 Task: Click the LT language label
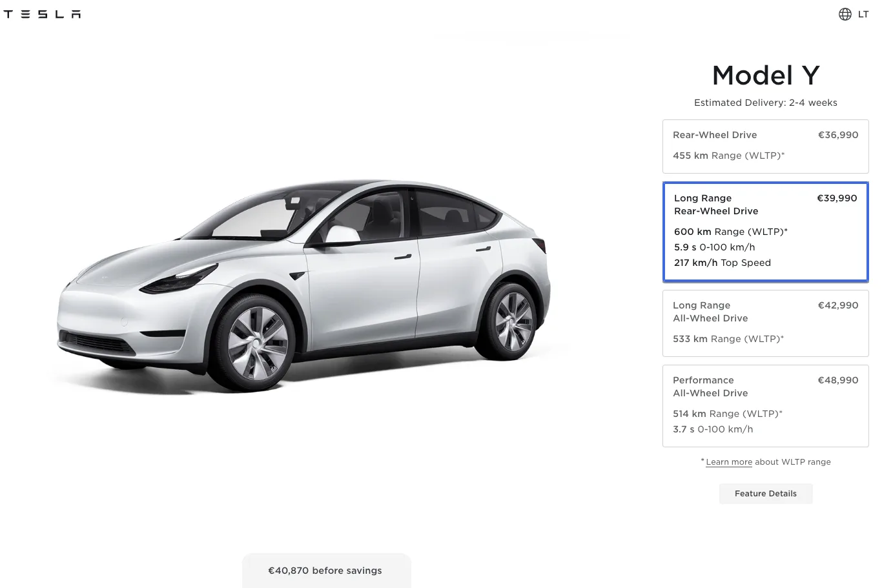click(863, 14)
